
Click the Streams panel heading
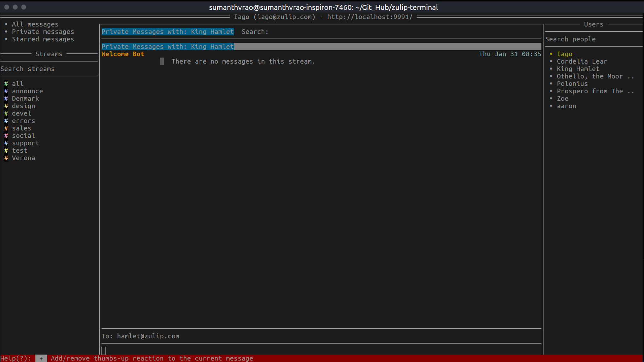pyautogui.click(x=49, y=54)
